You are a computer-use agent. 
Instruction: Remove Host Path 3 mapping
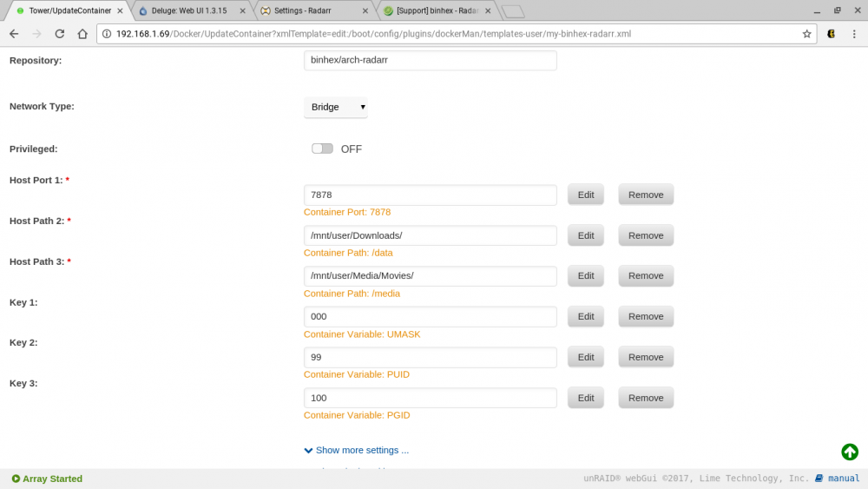[x=646, y=276]
